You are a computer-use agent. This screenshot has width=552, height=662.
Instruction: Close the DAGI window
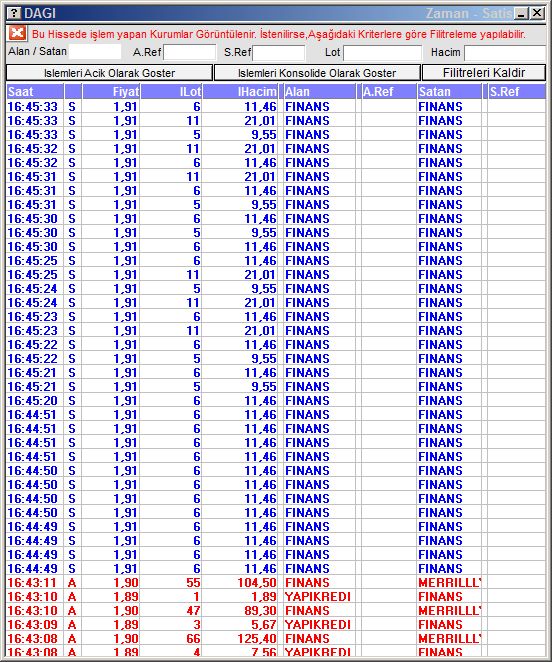[x=537, y=14]
